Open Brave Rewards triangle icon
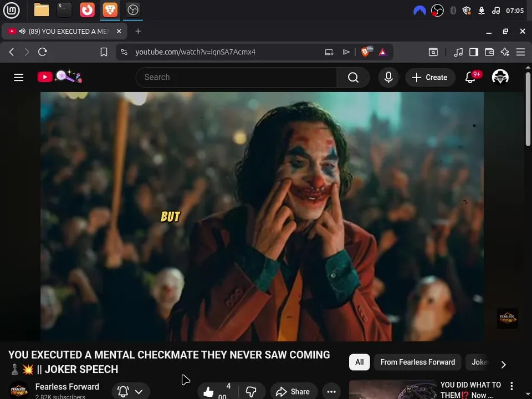532x399 pixels. 383,52
